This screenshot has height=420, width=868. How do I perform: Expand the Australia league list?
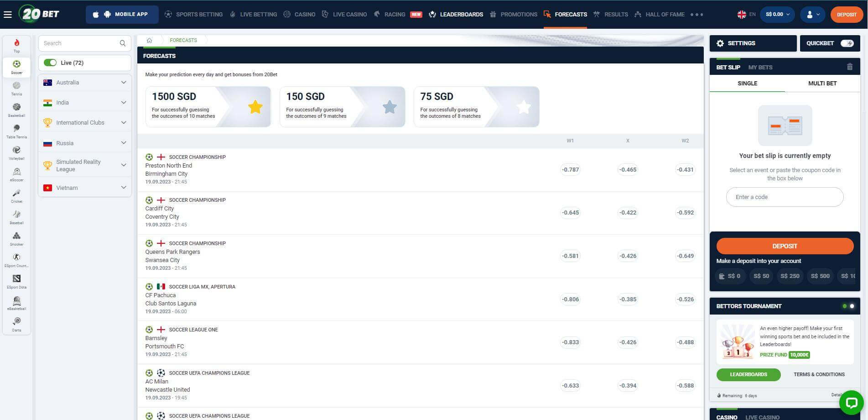(85, 83)
